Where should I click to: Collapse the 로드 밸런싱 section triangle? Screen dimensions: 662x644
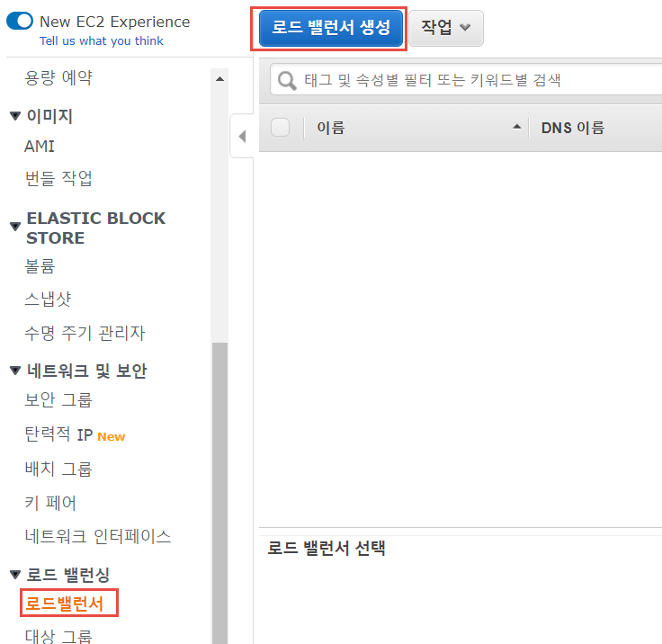coord(15,575)
